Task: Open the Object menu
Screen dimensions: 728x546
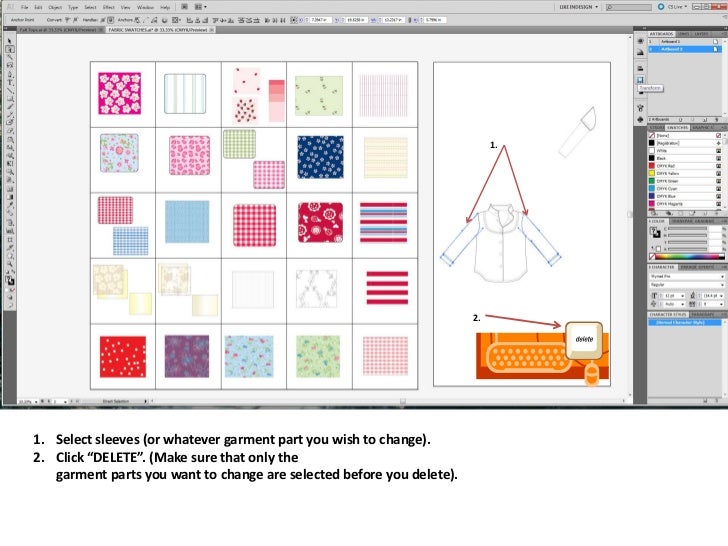Action: coord(55,7)
